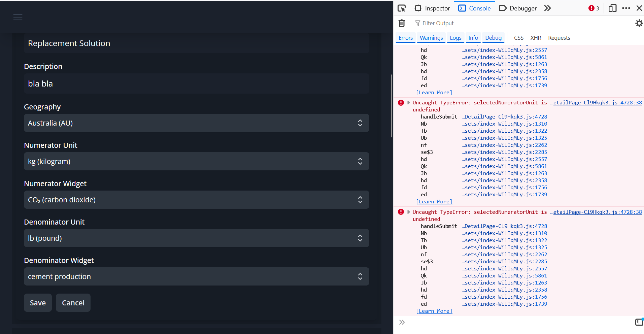Open handleSubmit source in the middle error
This screenshot has height=334, width=644.
(x=504, y=117)
